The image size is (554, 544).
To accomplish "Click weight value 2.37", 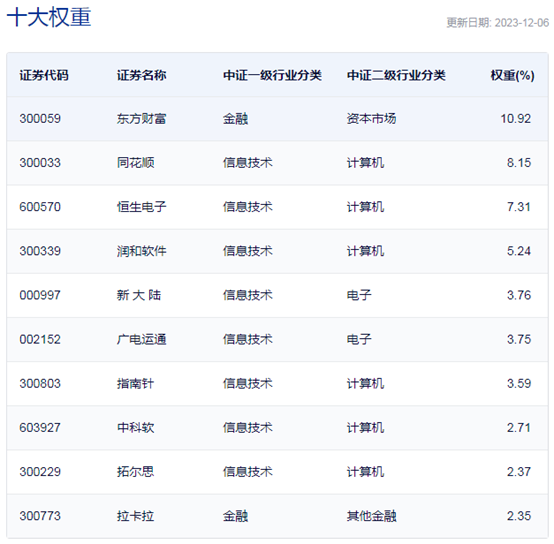I will pyautogui.click(x=519, y=472).
